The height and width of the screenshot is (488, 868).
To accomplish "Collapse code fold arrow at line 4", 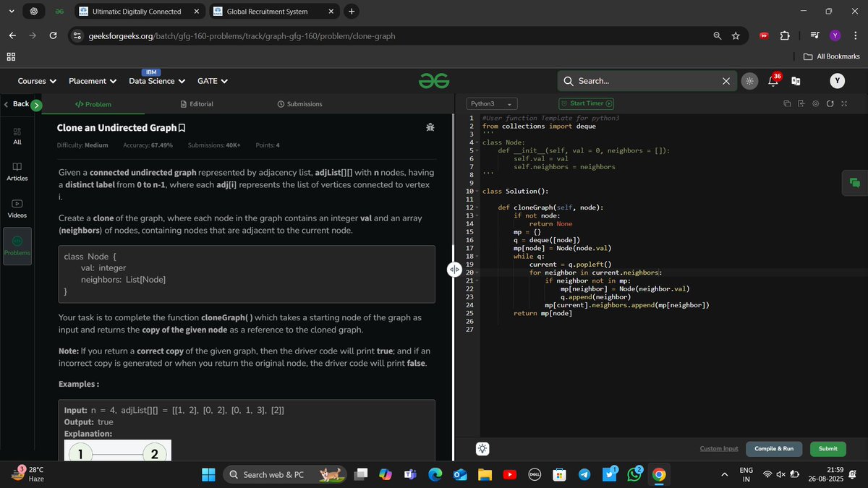I will pyautogui.click(x=477, y=142).
